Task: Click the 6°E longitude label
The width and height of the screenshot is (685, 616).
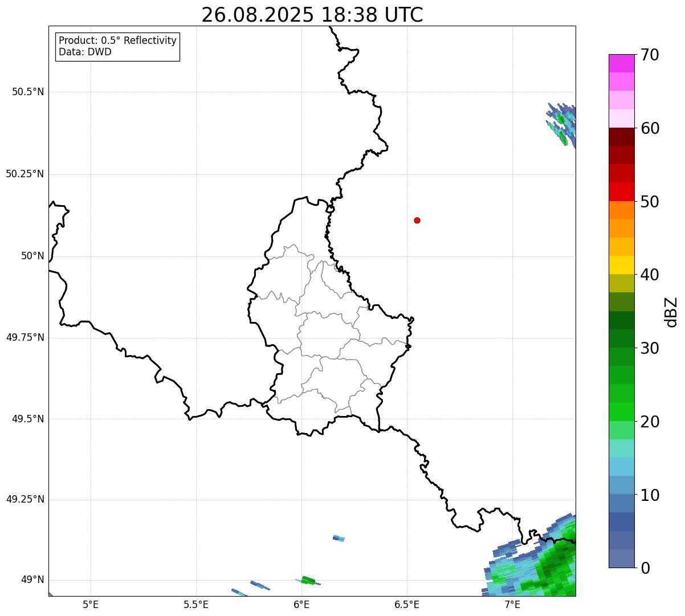Action: [x=301, y=604]
